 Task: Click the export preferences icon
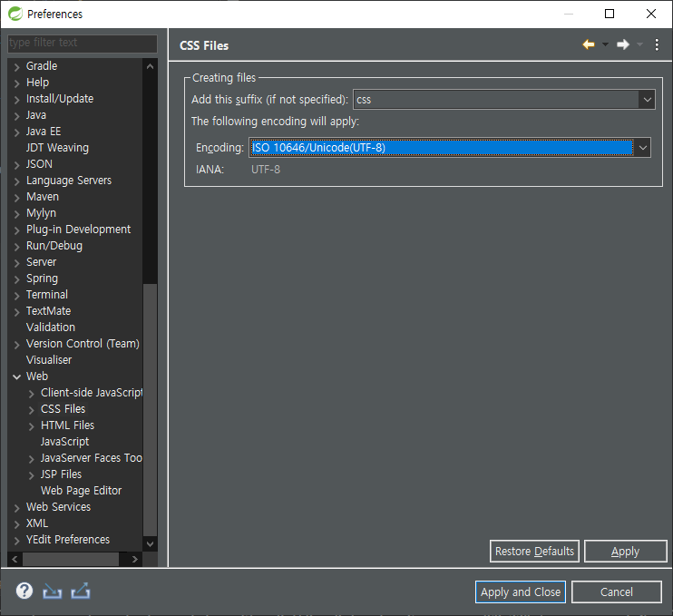click(x=81, y=592)
